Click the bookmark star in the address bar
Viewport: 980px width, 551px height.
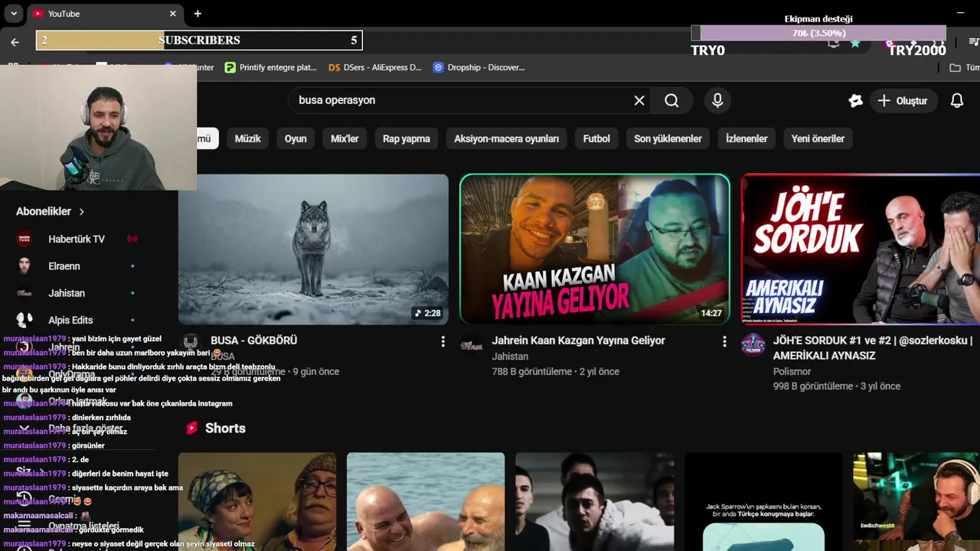click(x=855, y=43)
